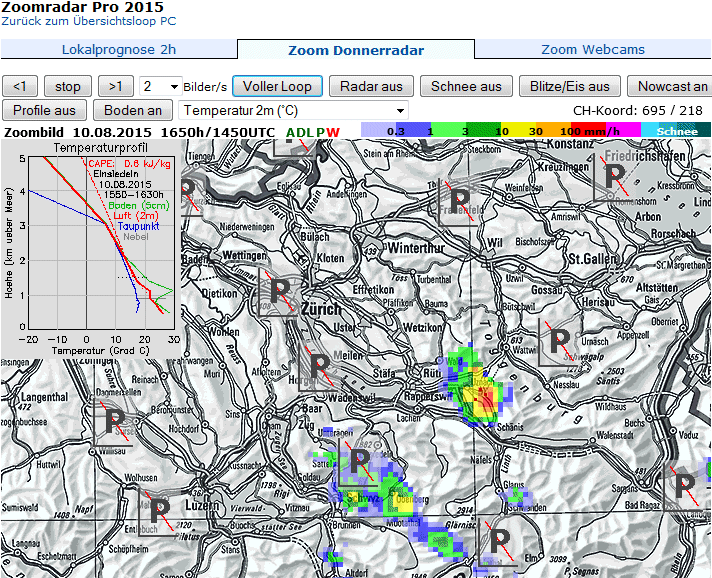The height and width of the screenshot is (578, 712).
Task: Open the Zoom Webcams tab
Action: coord(592,49)
